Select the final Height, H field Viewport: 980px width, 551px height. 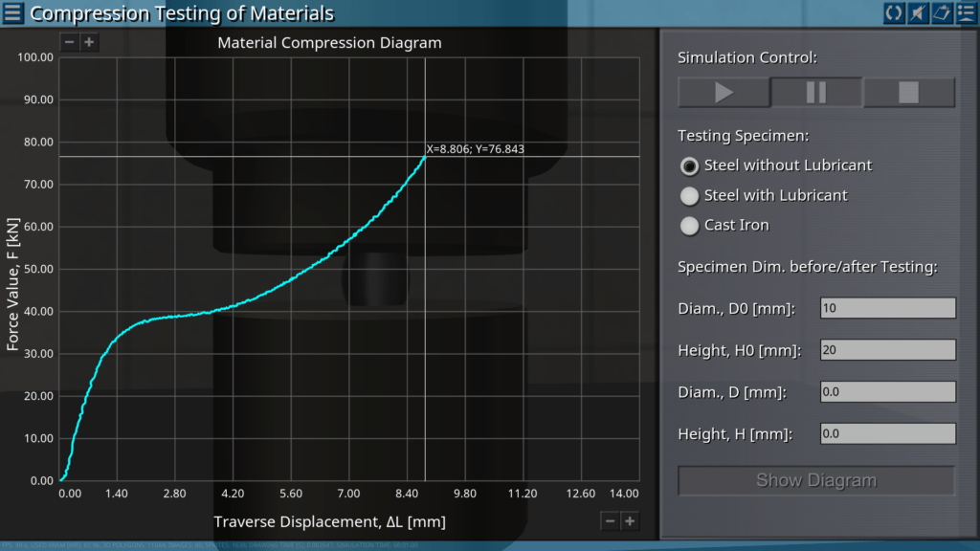[x=888, y=434]
